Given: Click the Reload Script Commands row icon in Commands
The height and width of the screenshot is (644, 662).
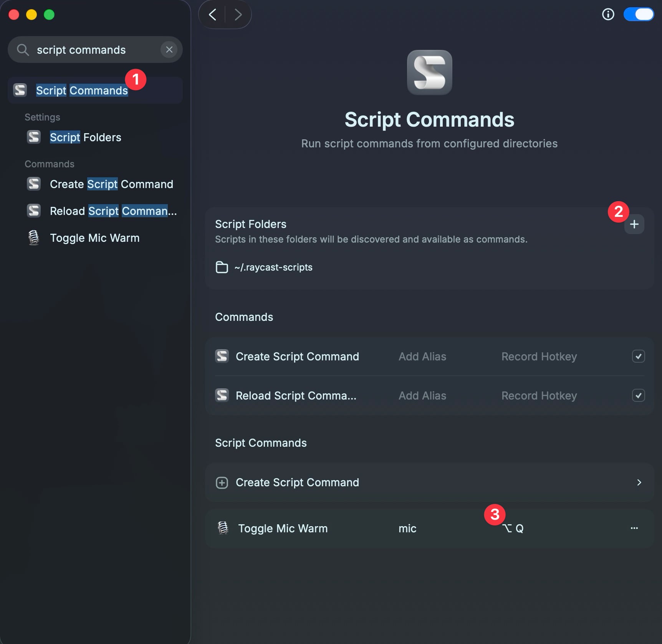Looking at the screenshot, I should coord(222,395).
